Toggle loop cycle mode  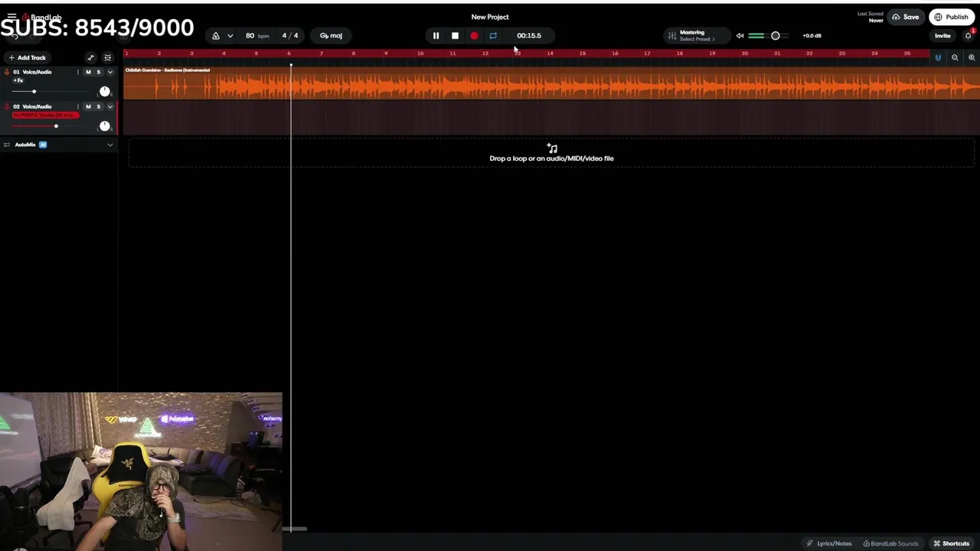point(493,36)
